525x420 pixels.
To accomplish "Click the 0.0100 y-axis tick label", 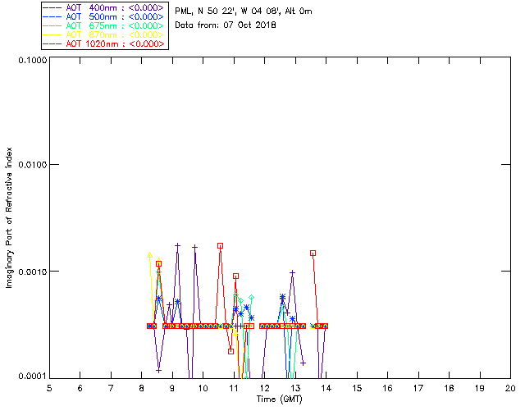I will 30,165.
